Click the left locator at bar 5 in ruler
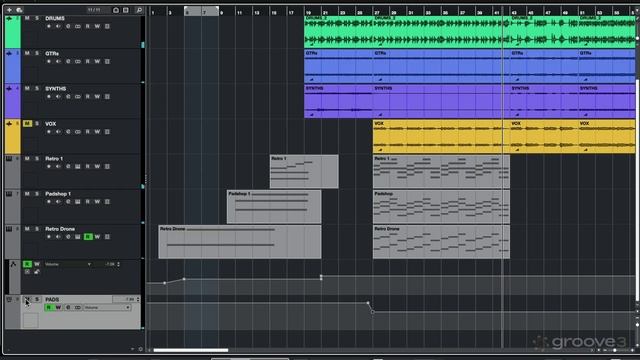640x360 pixels. pyautogui.click(x=187, y=9)
